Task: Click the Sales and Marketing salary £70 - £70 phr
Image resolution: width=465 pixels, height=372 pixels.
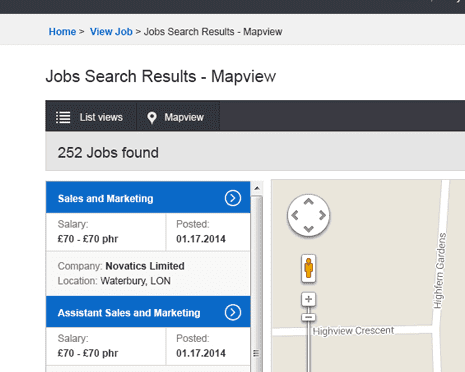Action: [x=88, y=239]
